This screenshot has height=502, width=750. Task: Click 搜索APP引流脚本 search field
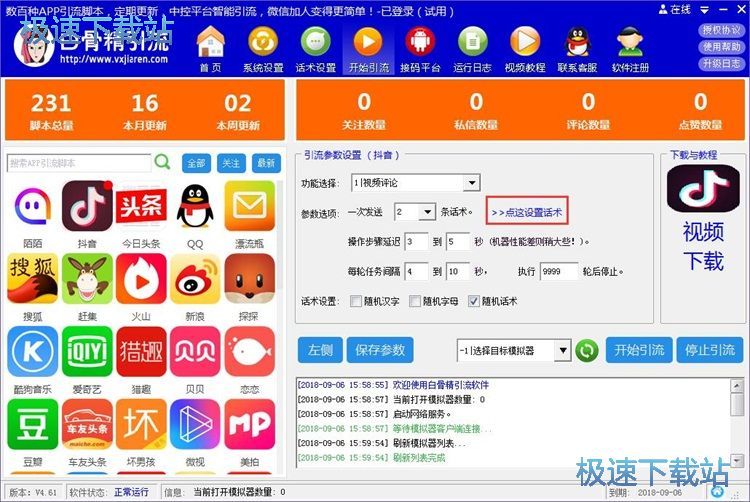click(79, 163)
